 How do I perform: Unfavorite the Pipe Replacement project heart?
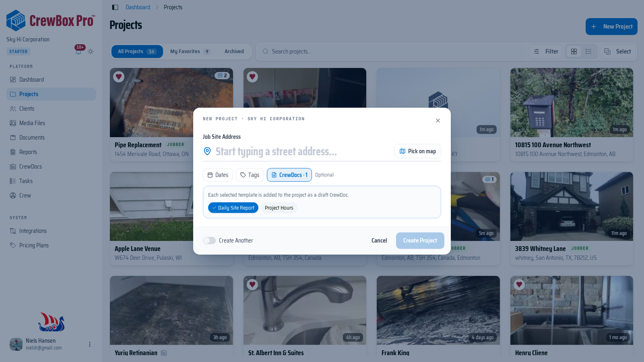[119, 77]
